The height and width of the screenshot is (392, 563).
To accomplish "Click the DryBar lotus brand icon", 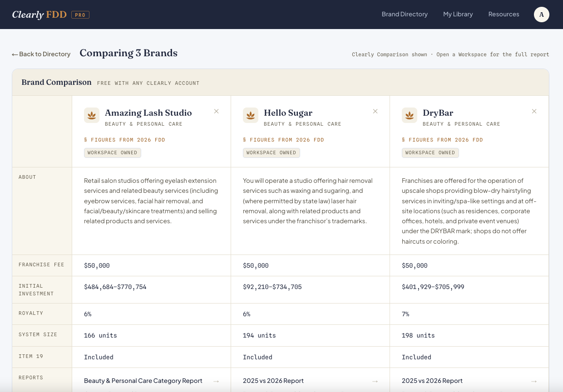I will tap(410, 115).
